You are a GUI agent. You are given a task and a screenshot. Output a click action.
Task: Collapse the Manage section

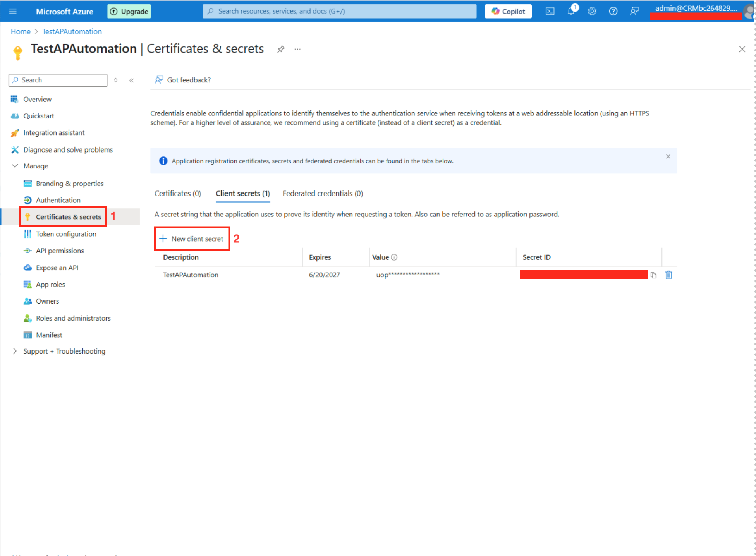15,166
